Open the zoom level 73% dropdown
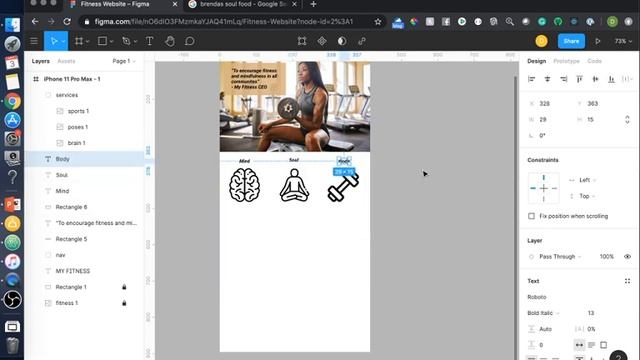640x360 pixels. (x=623, y=41)
